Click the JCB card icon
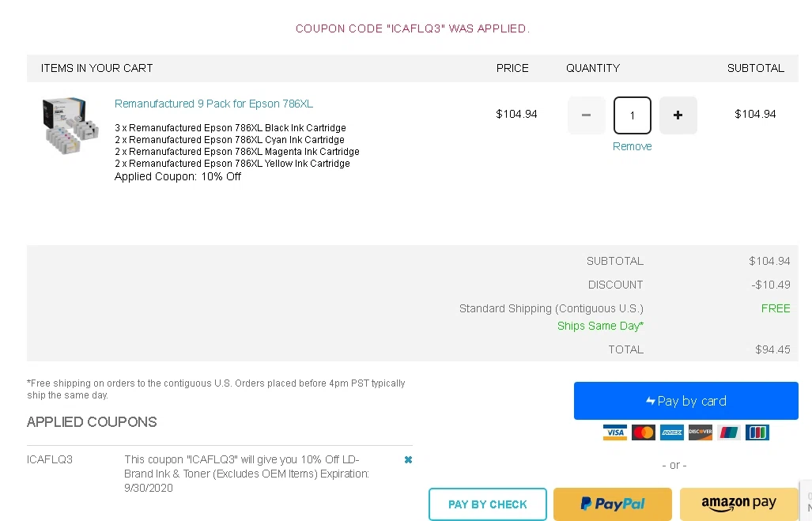This screenshot has height=521, width=812. point(757,432)
